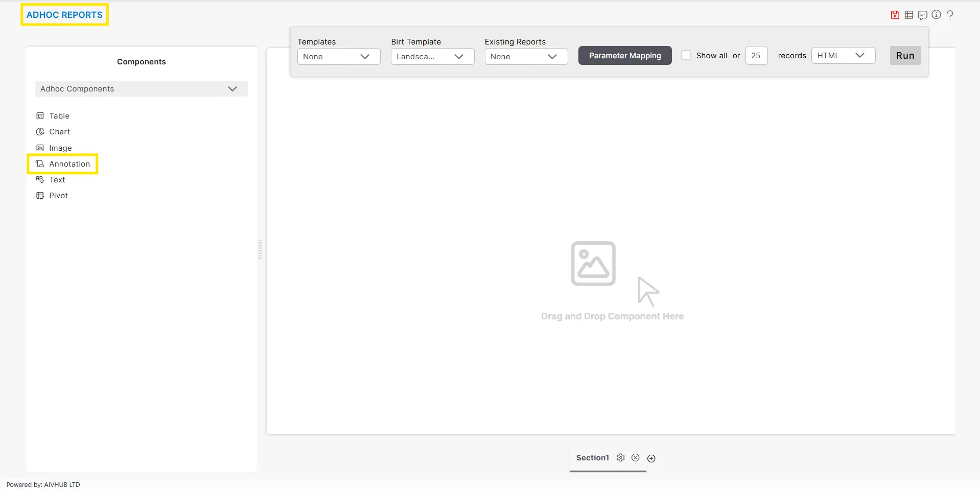Click the info circle icon
The image size is (980, 489).
point(936,15)
